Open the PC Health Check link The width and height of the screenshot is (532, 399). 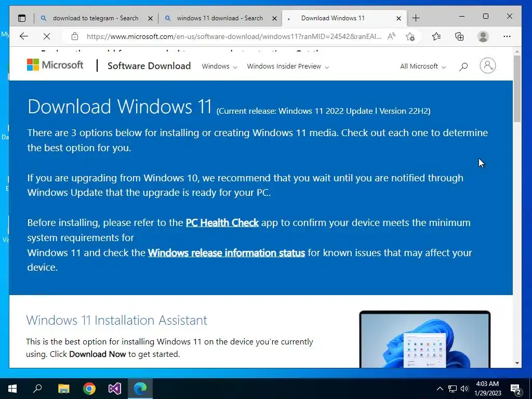[222, 222]
